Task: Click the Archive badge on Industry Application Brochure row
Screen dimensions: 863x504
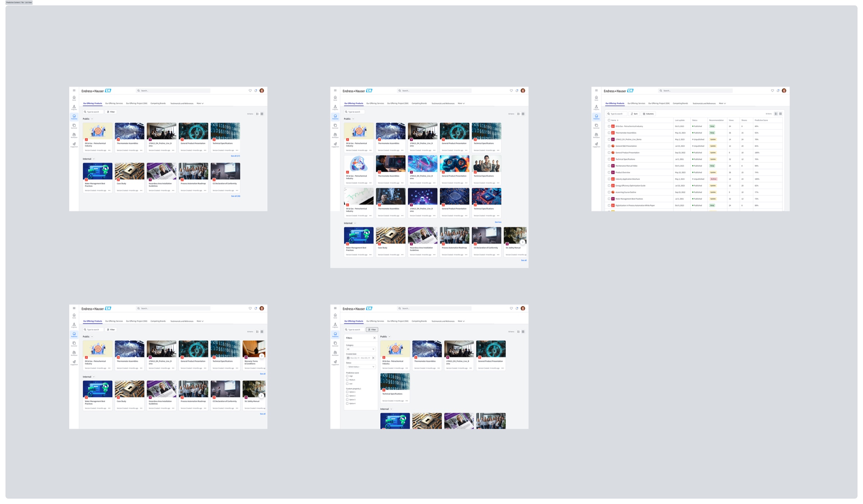Action: coord(713,179)
